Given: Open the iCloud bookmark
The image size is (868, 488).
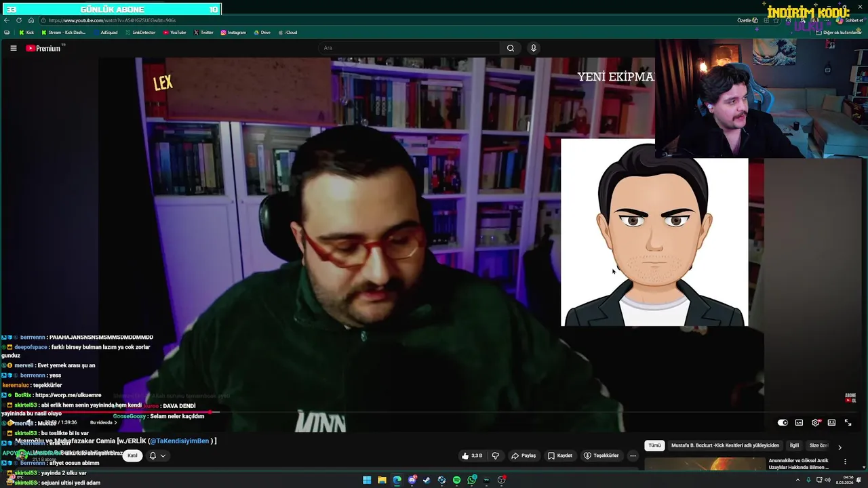Looking at the screenshot, I should pyautogui.click(x=288, y=33).
